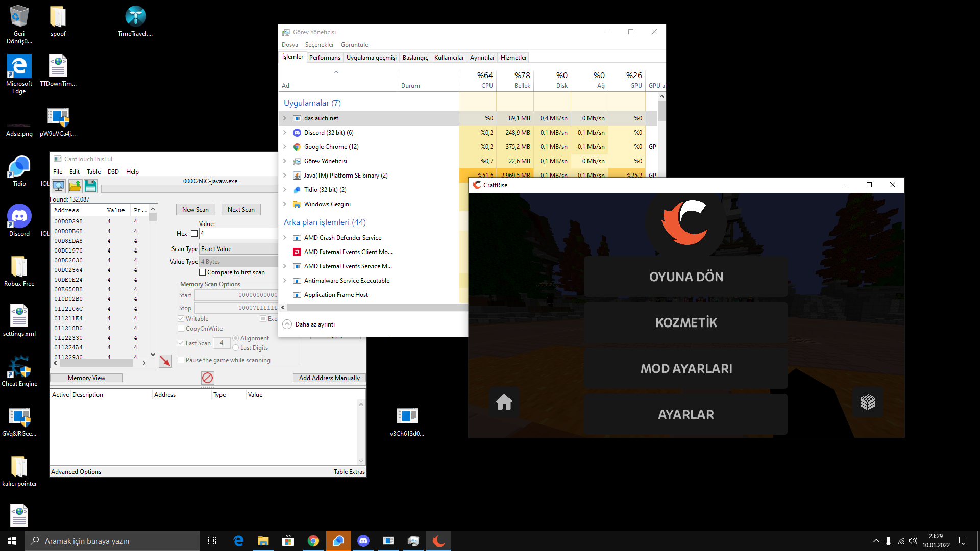Select Tidio desktop icon

(x=19, y=171)
